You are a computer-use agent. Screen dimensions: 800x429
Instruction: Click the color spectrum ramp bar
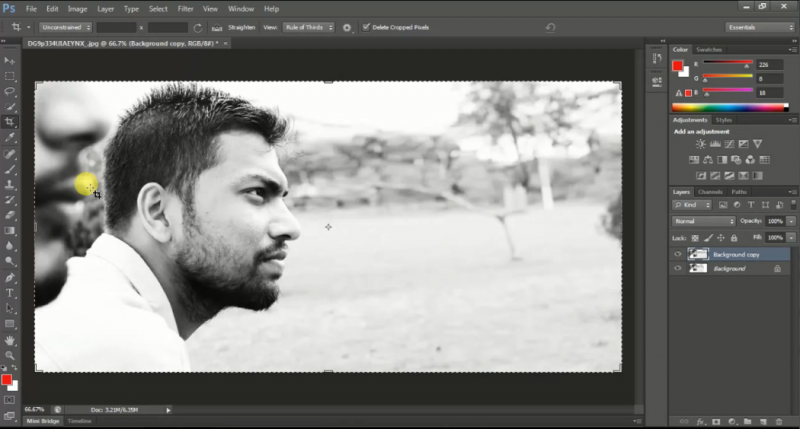tap(730, 107)
